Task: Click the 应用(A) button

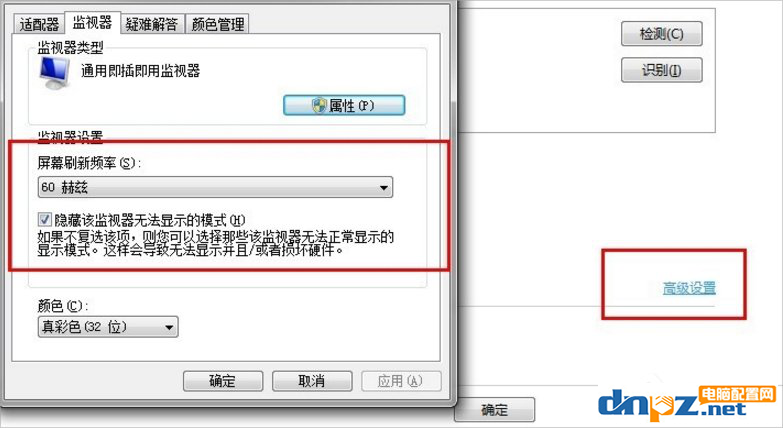Action: [401, 381]
